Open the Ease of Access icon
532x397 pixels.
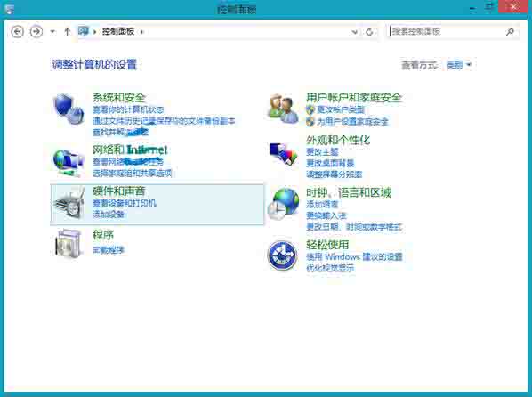click(x=282, y=255)
